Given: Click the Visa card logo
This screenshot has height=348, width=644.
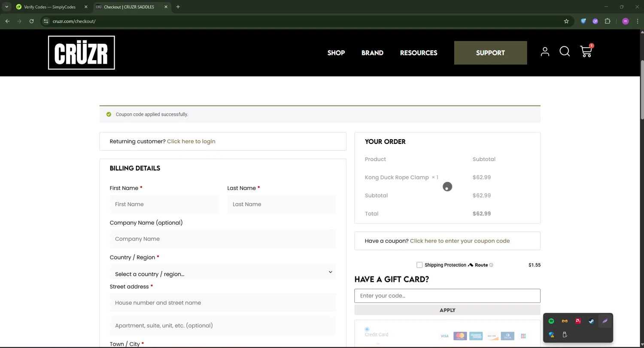Looking at the screenshot, I should pos(444,336).
